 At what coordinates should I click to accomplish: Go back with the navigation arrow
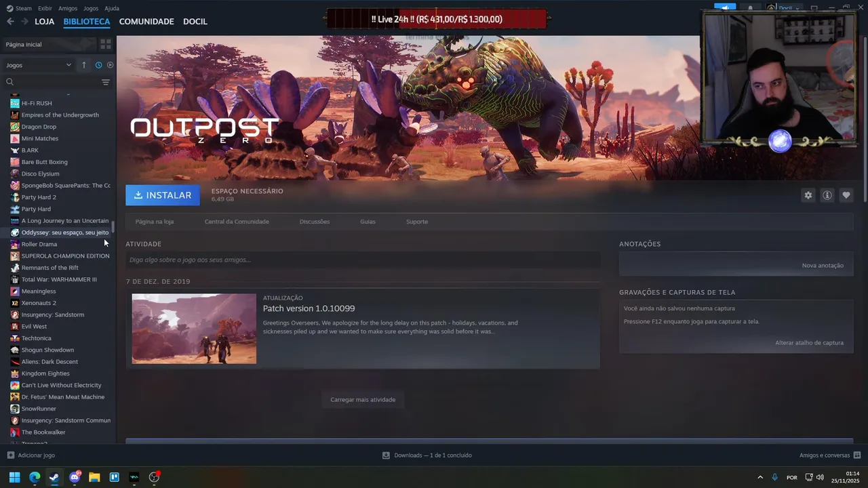click(10, 21)
